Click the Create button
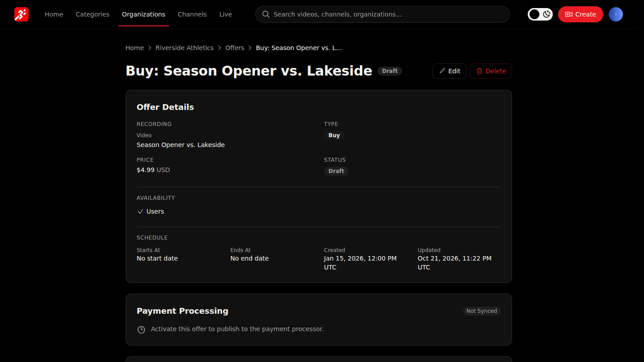The height and width of the screenshot is (362, 644). tap(580, 14)
